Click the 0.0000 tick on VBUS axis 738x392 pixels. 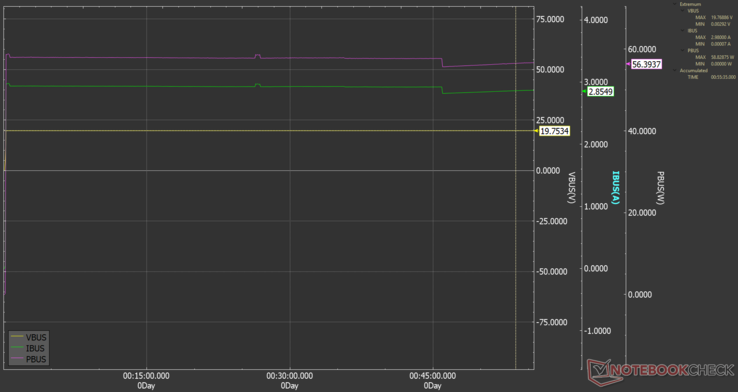tap(548, 170)
